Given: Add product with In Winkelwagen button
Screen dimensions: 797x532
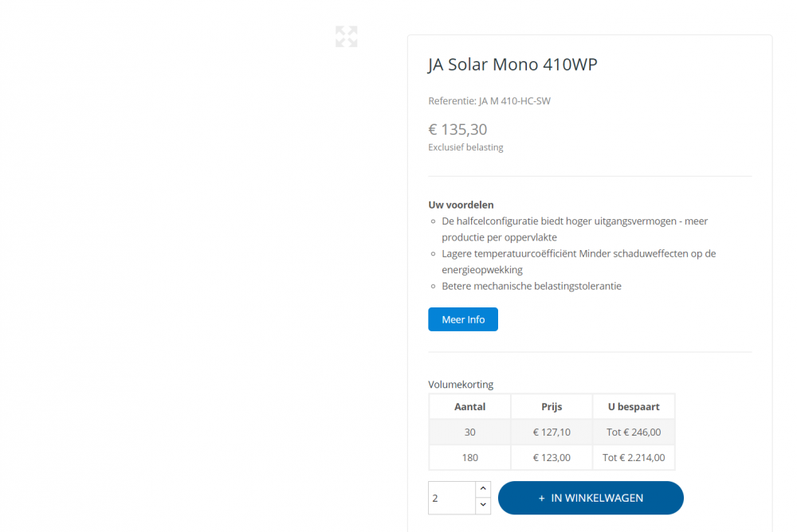Looking at the screenshot, I should 591,498.
